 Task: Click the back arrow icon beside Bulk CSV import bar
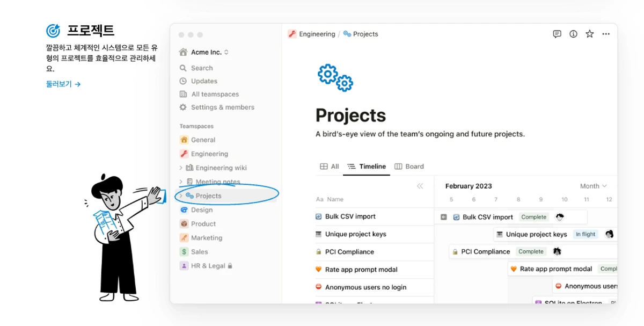coord(444,217)
